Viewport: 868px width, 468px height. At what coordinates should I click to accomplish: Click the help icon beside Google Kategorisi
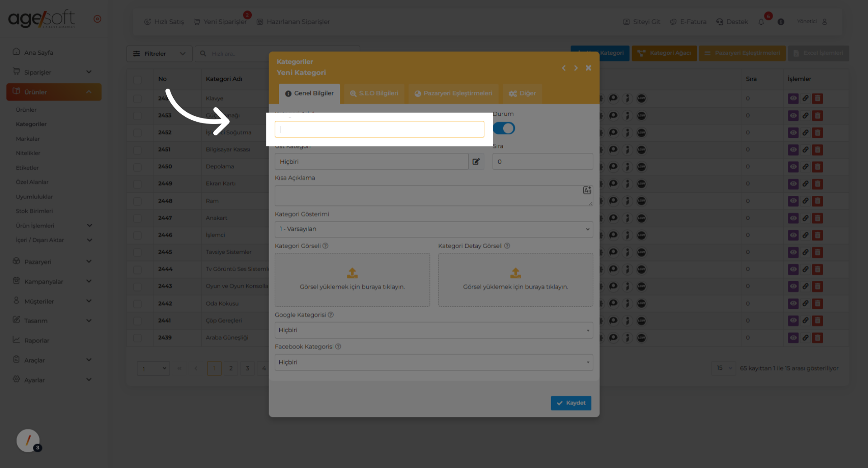coord(330,315)
